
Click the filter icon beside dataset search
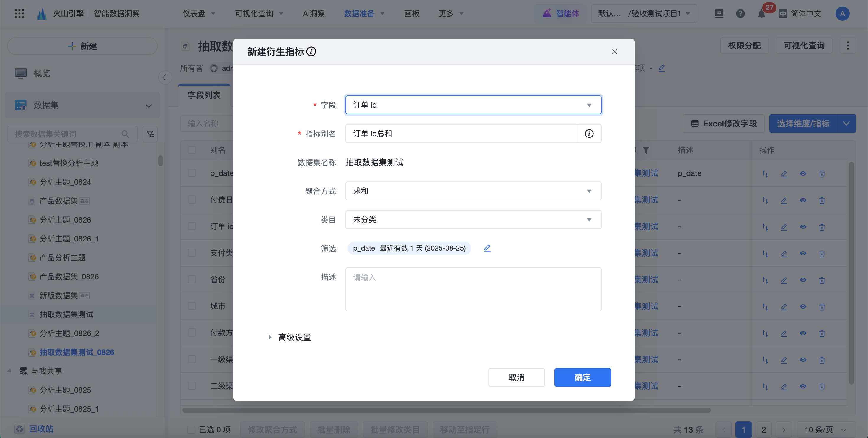150,134
